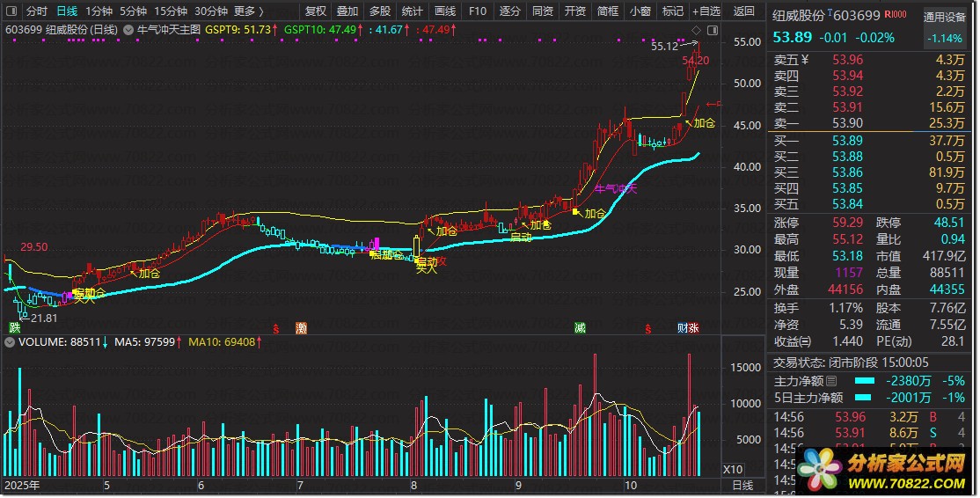
Task: Click the 2025年 label on time axis
Action: tap(21, 486)
